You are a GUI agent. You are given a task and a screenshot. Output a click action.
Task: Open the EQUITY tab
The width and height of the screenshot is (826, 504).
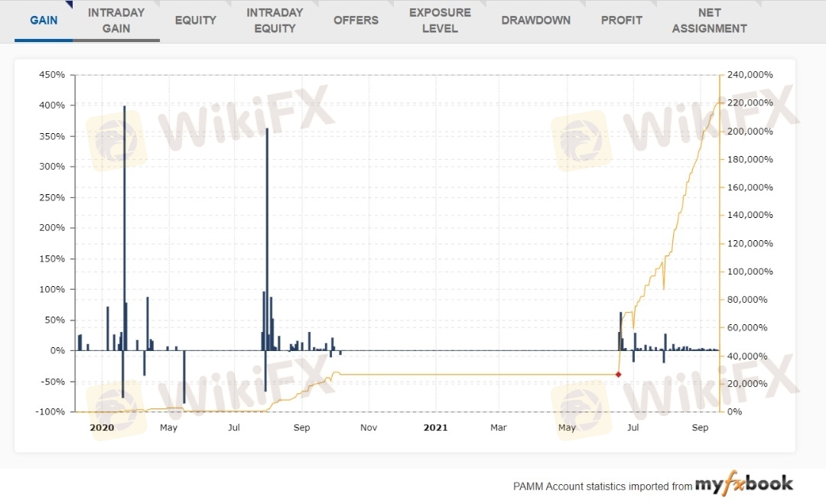pyautogui.click(x=195, y=21)
